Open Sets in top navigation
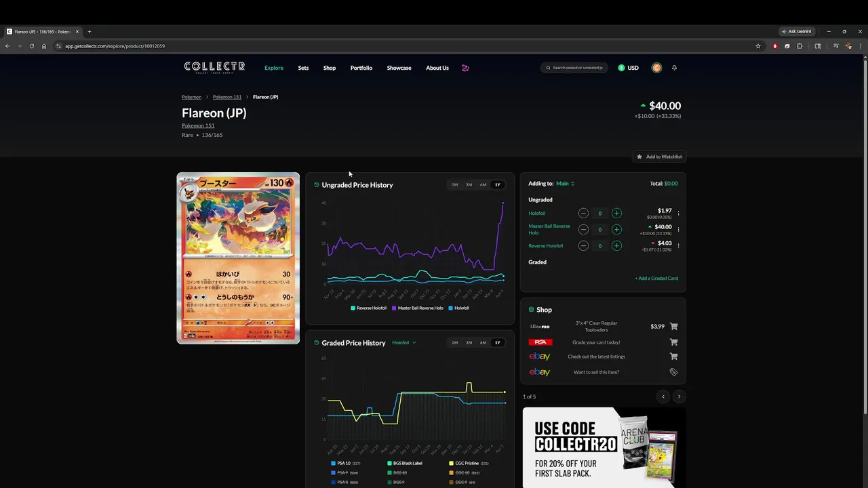Image resolution: width=868 pixels, height=488 pixels. (303, 68)
